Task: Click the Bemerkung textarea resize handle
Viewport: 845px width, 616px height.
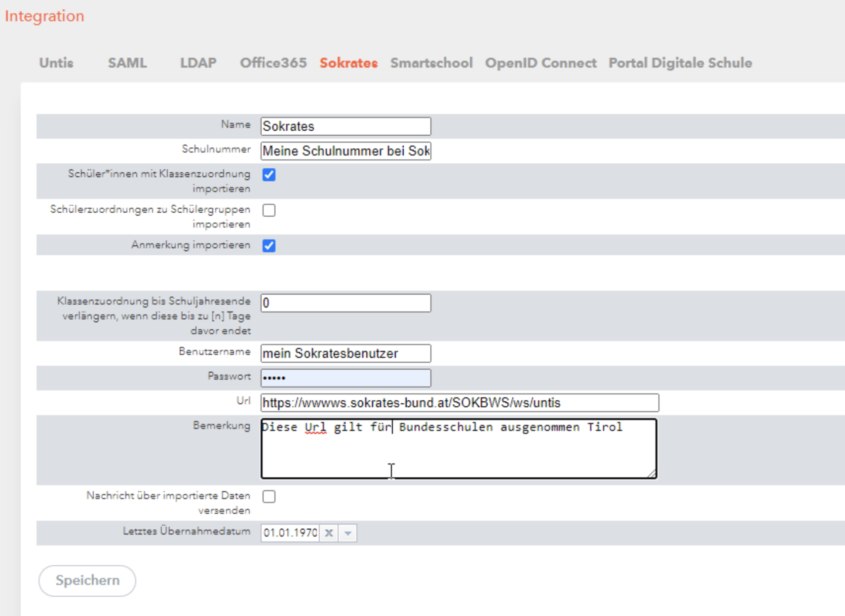Action: tap(652, 474)
